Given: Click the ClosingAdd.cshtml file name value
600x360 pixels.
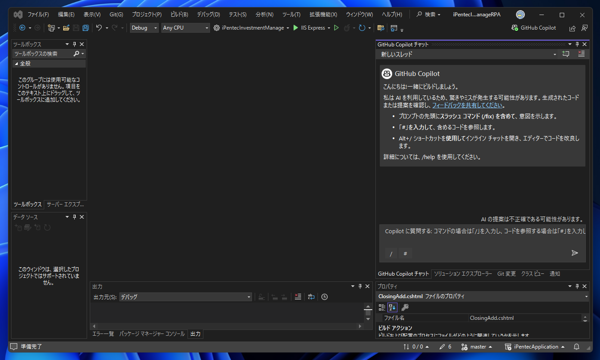Looking at the screenshot, I should point(492,318).
